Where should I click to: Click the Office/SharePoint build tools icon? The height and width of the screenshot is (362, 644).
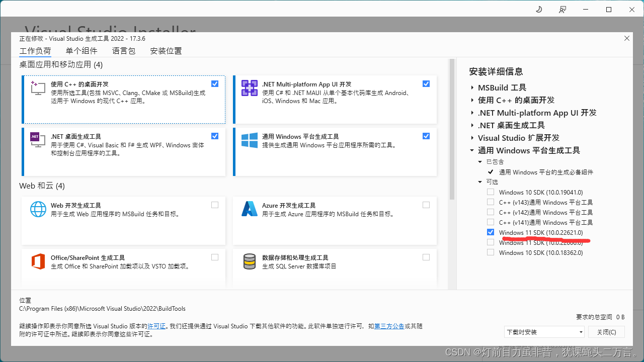(38, 261)
